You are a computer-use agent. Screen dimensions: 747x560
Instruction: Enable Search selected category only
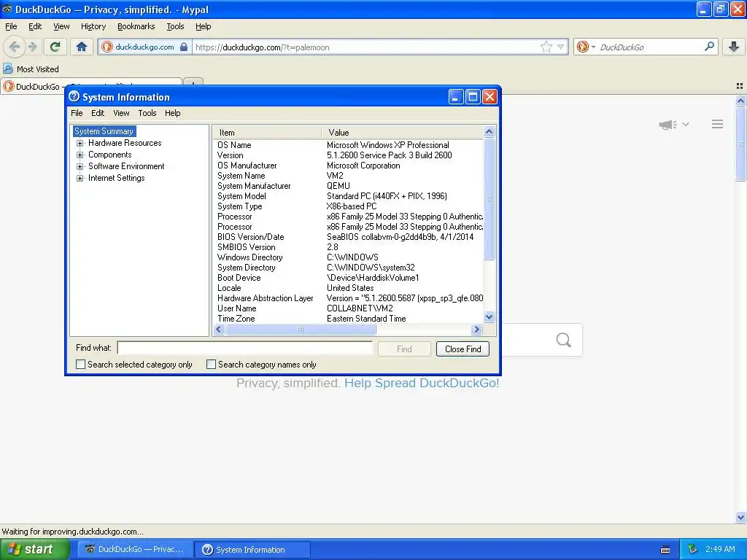(80, 365)
